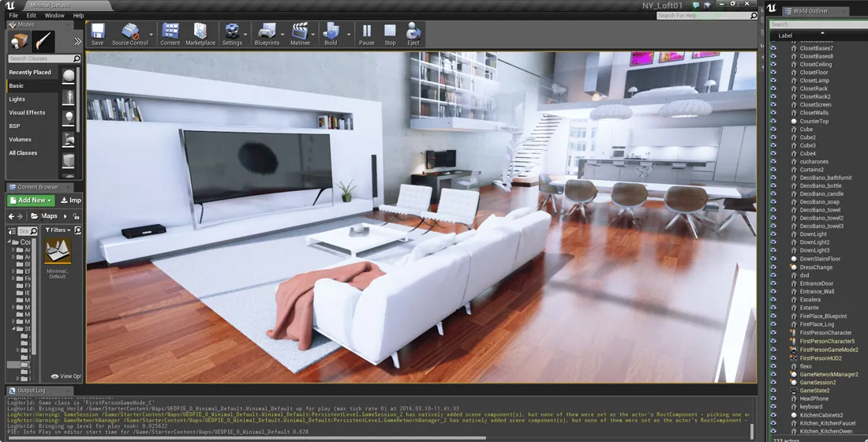The width and height of the screenshot is (868, 442).
Task: Open Blueprints from the toolbar
Action: coord(267,35)
